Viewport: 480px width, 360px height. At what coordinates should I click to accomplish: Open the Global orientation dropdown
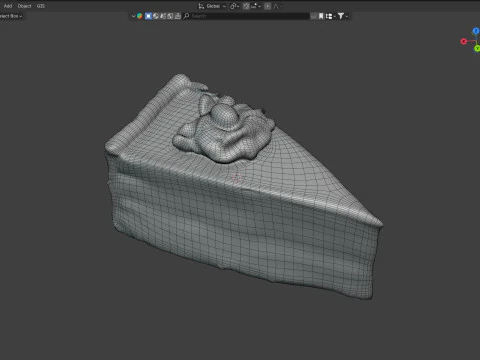(x=216, y=6)
